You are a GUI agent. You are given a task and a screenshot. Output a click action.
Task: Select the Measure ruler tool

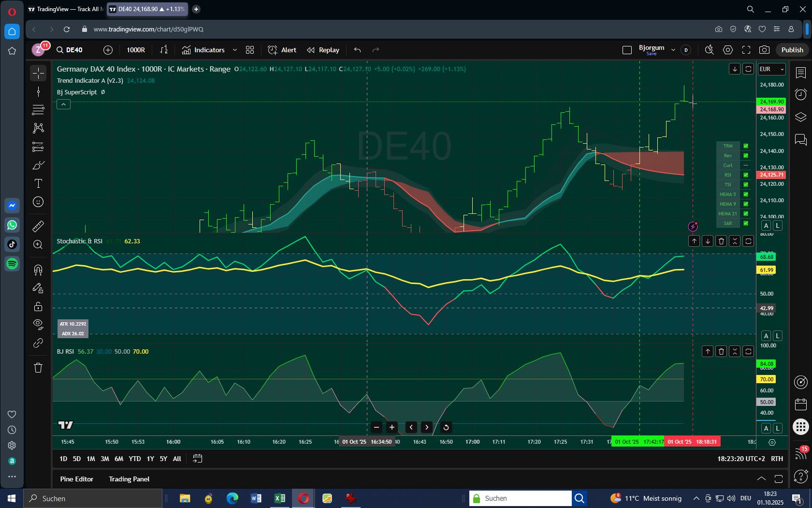tap(38, 226)
